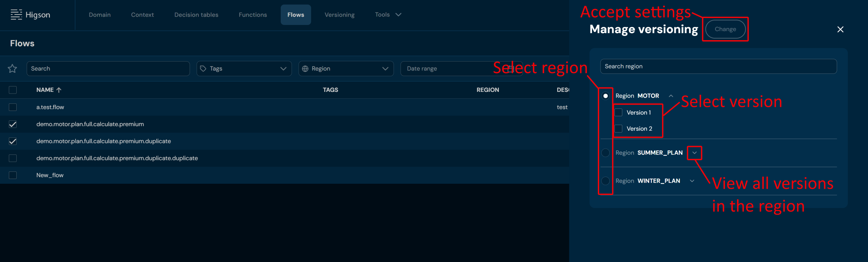Click the globe icon in Region filter
Screen dimensions: 868x262
tap(305, 69)
